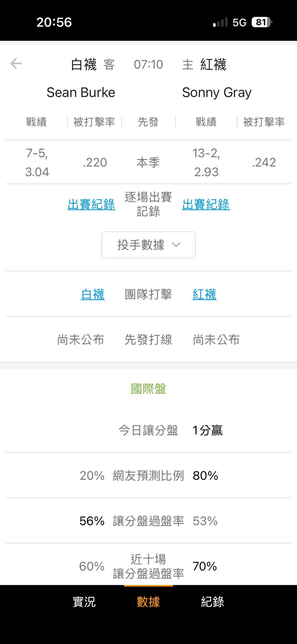Tap pitcher name Sean Burke

click(x=81, y=92)
